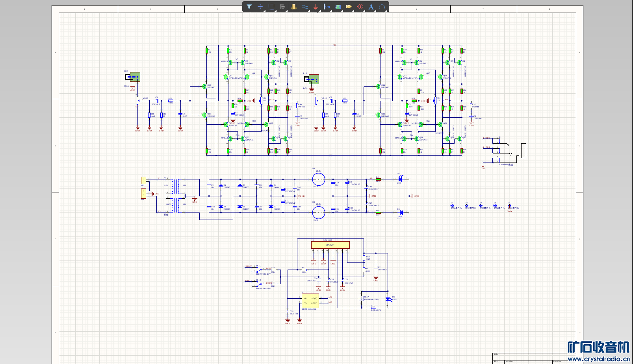Select the Place Arc drawing tool
633x364 pixels.
click(382, 7)
